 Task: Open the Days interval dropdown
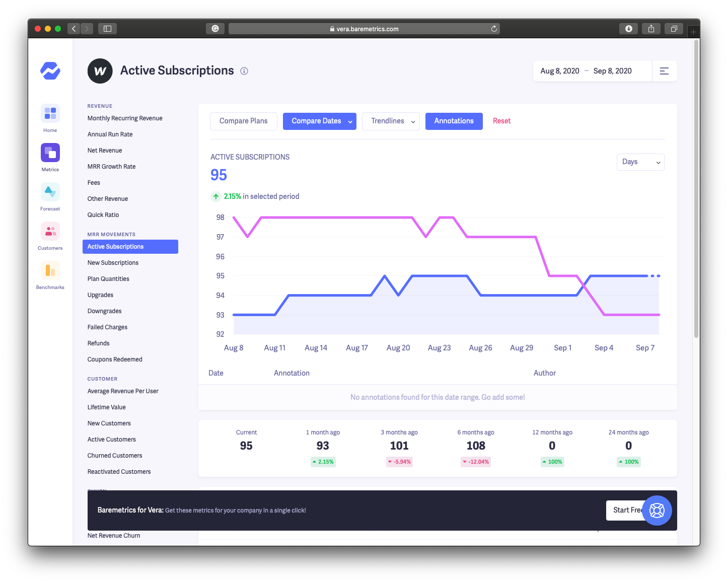[x=640, y=162]
